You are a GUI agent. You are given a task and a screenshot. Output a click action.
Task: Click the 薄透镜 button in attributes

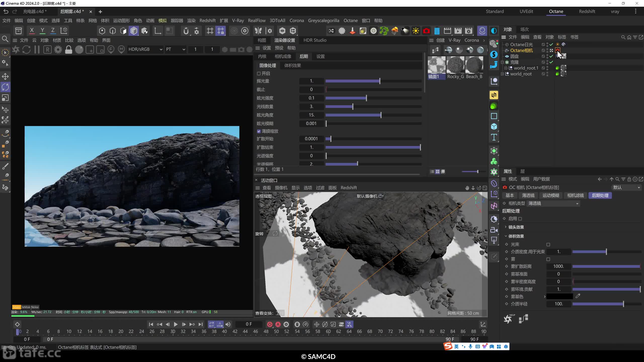coord(528,195)
